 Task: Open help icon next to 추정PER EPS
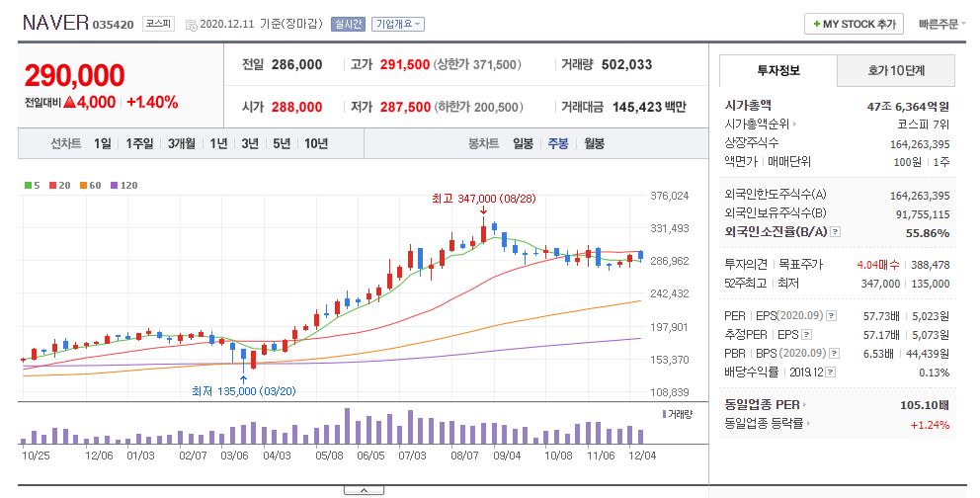pos(807,334)
